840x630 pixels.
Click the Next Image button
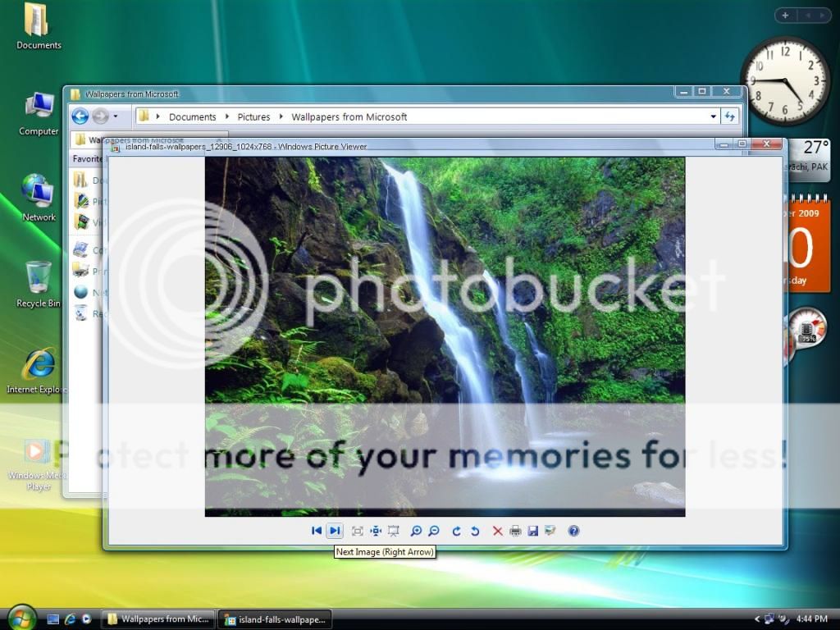coord(334,531)
